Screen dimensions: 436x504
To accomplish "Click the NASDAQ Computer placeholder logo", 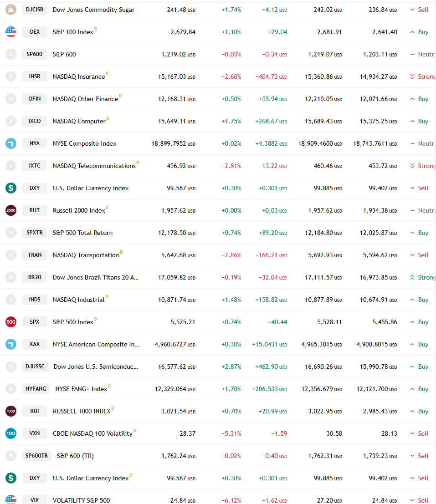I will [11, 121].
